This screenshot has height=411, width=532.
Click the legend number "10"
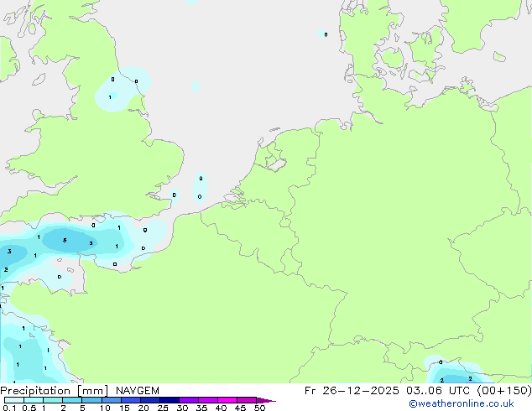(105, 408)
